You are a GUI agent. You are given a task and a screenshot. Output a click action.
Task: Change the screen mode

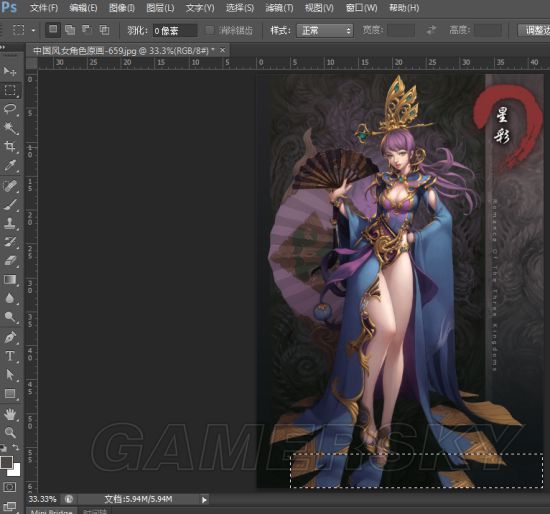click(x=9, y=507)
